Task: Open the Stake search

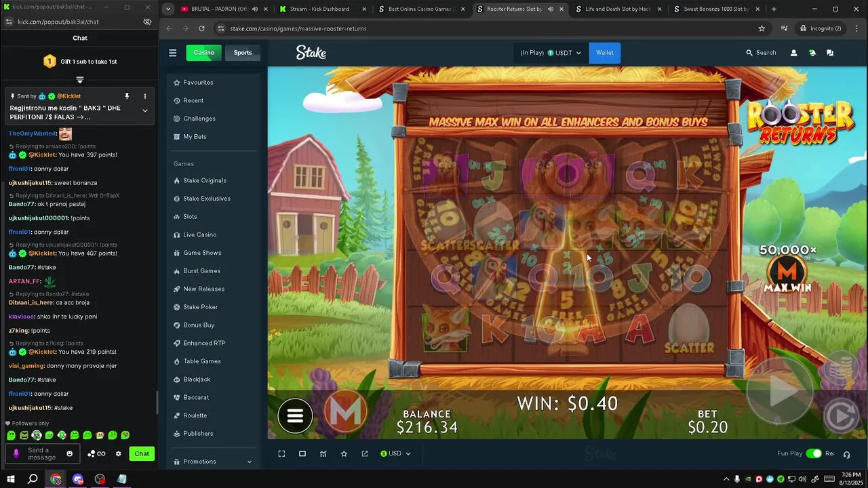Action: 761,53
